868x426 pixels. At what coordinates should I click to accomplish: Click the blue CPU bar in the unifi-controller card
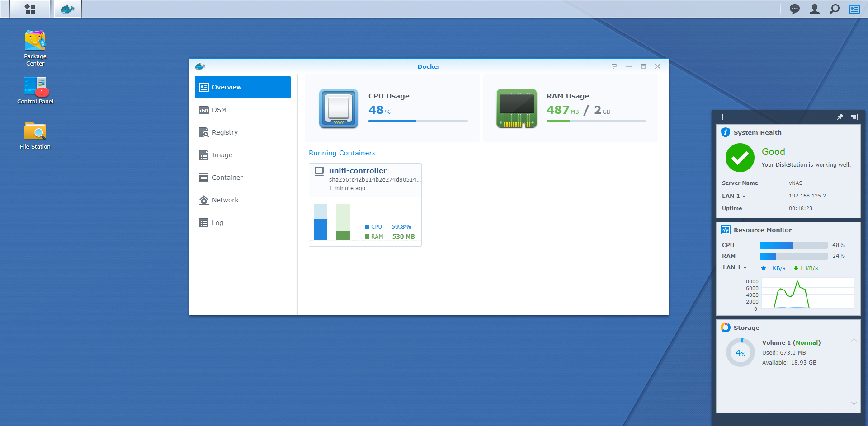(321, 222)
